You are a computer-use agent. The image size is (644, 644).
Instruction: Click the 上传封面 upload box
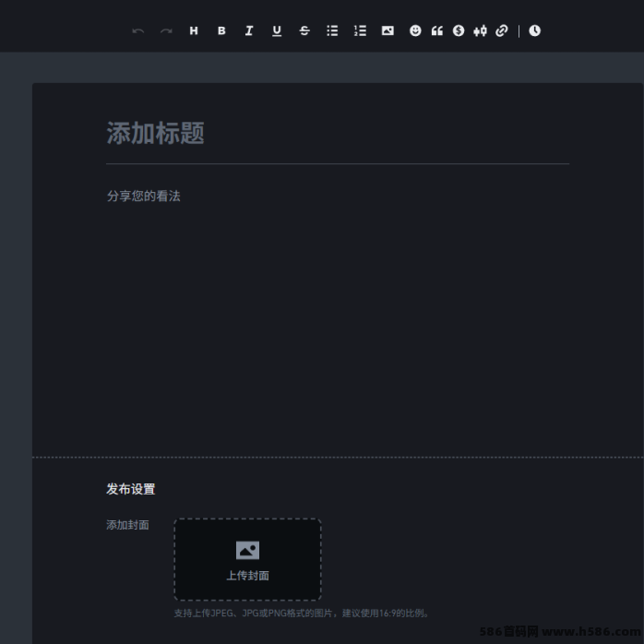coord(247,559)
